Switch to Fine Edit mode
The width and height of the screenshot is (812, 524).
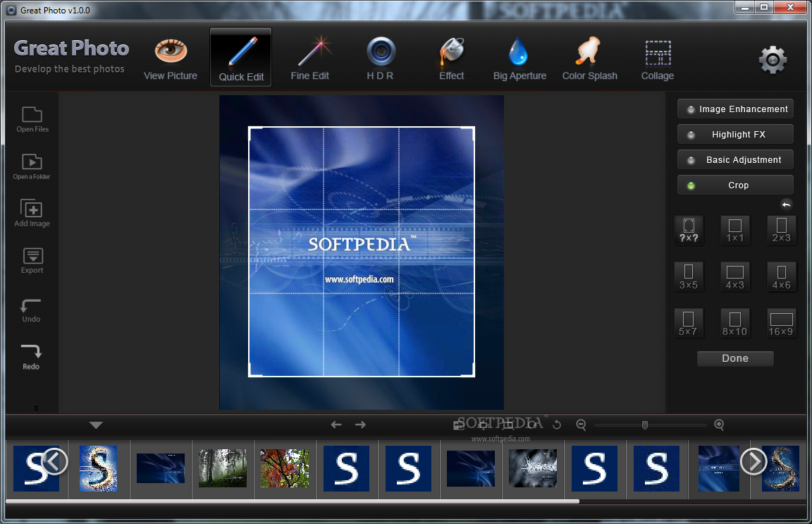pyautogui.click(x=309, y=59)
